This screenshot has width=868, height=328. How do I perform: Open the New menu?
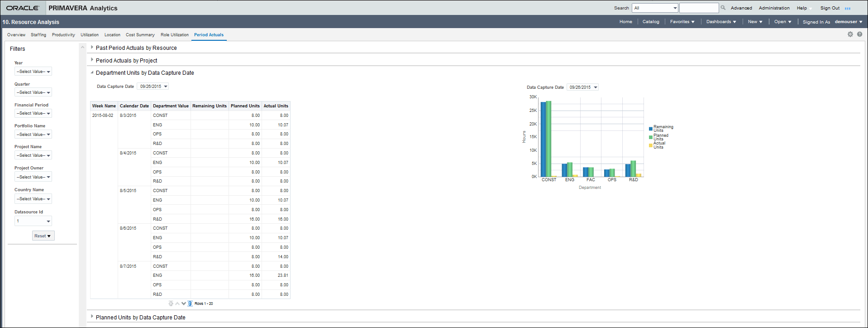point(755,22)
